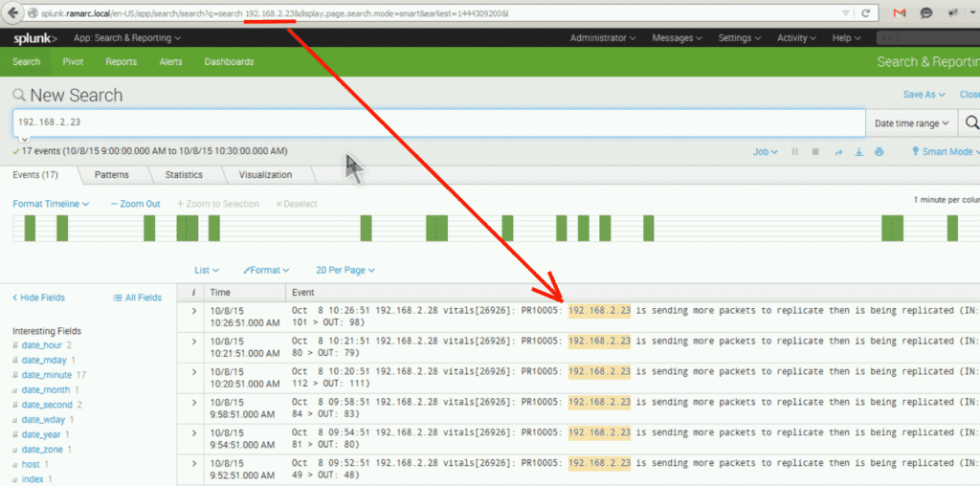
Task: Open the Smart Mode dropdown
Action: (x=946, y=152)
